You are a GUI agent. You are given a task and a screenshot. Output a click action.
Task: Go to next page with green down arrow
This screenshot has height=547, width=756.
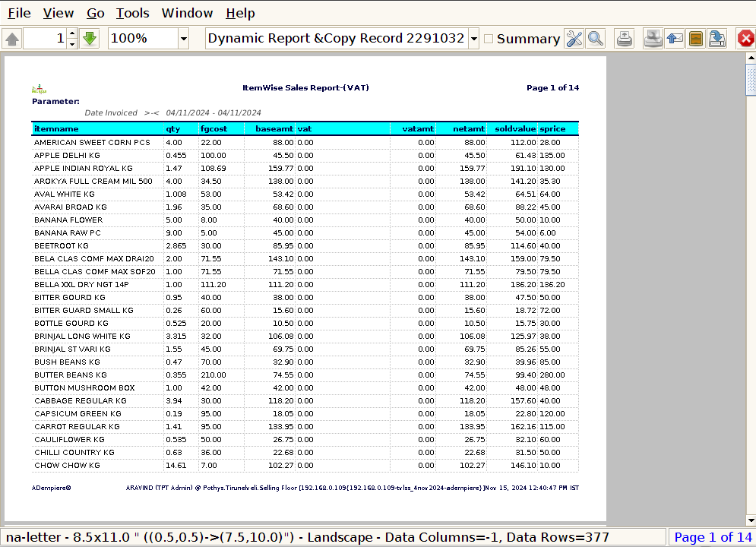(x=90, y=39)
